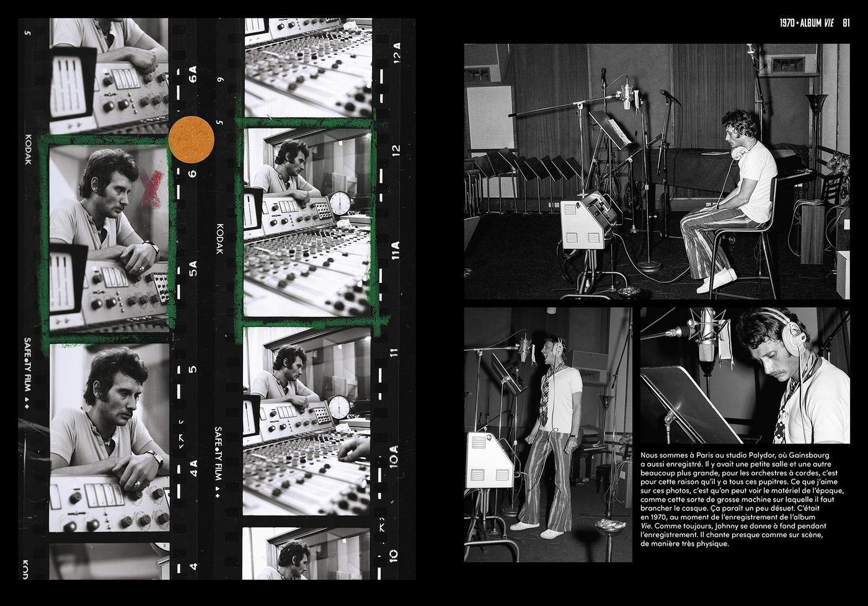The width and height of the screenshot is (868, 606).
Task: Click the KODAK label on the center film strip
Action: point(219,239)
